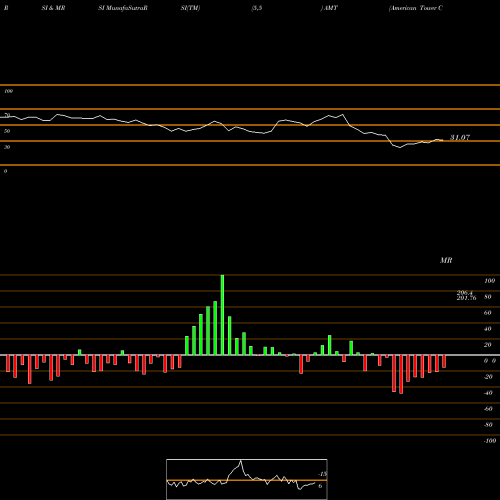
Task: Click the RSI axis label 50
Action: [7, 131]
